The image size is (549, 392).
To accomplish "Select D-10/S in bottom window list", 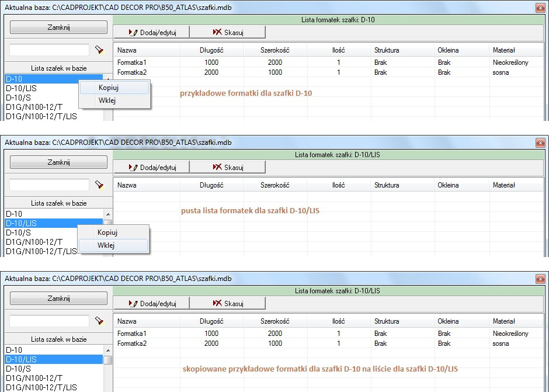I will pyautogui.click(x=54, y=369).
